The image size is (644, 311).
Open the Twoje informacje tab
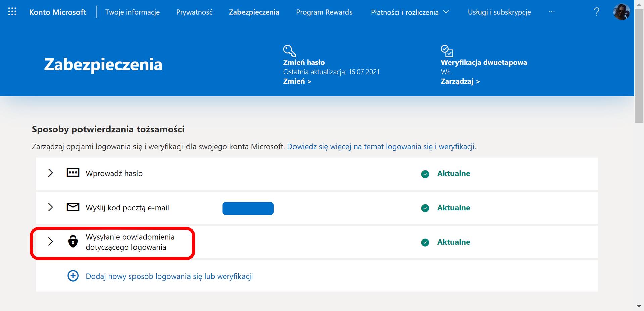tap(132, 12)
